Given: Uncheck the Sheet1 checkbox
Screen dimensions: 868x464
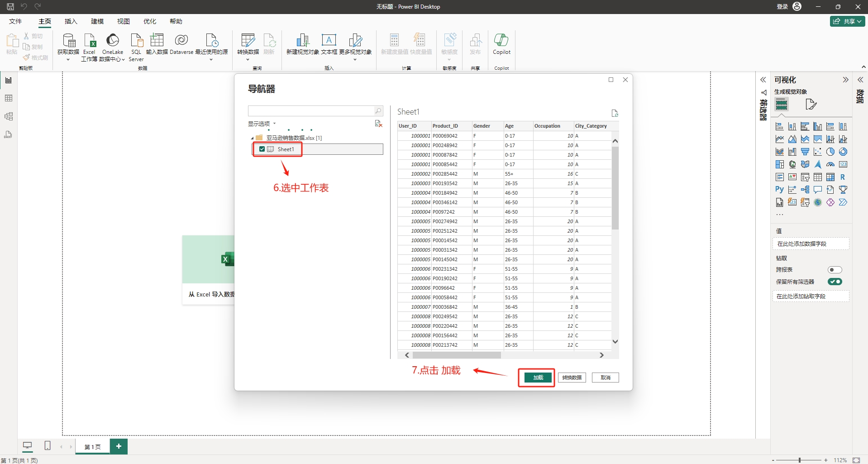Looking at the screenshot, I should click(x=262, y=149).
